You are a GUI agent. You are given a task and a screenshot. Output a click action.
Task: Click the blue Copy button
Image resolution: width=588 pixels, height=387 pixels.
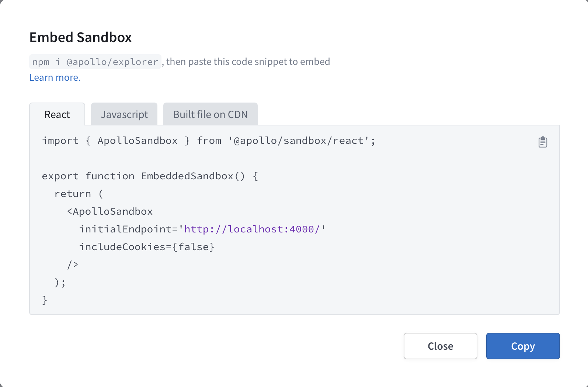(x=523, y=346)
